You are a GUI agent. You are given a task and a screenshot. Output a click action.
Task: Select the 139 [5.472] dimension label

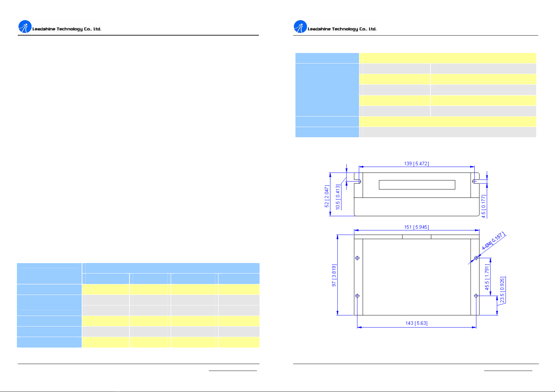pyautogui.click(x=416, y=164)
